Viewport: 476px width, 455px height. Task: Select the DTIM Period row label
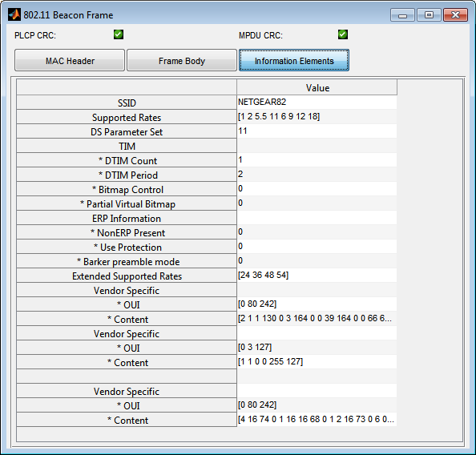click(127, 175)
